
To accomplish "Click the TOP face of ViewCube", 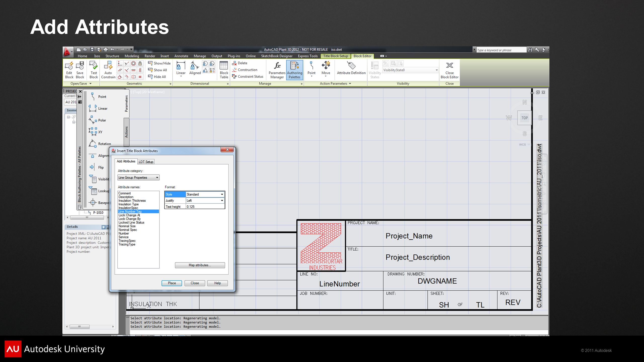I will [525, 118].
